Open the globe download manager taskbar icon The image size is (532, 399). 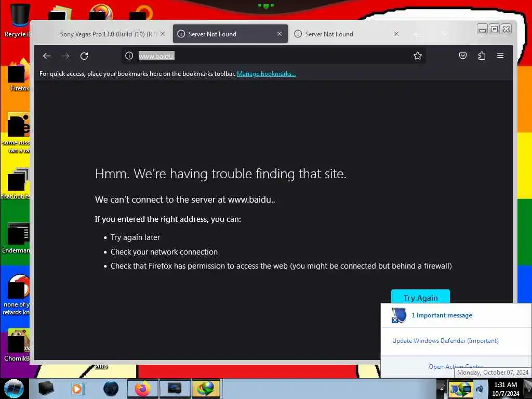[206, 389]
